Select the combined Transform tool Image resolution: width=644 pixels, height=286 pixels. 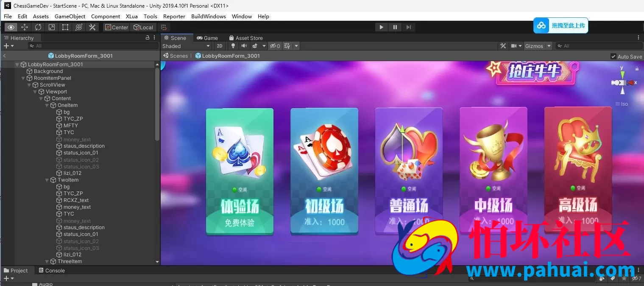click(79, 27)
